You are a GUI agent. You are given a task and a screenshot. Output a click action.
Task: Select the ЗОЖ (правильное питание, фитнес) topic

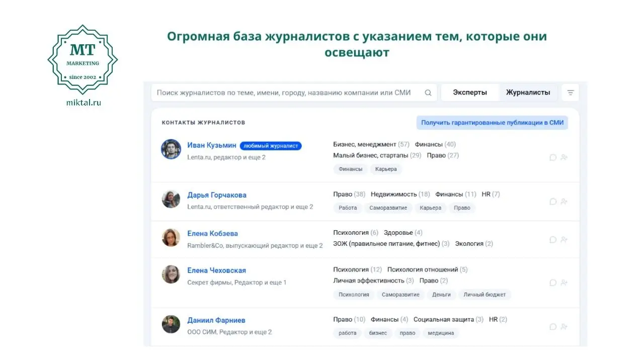click(391, 244)
